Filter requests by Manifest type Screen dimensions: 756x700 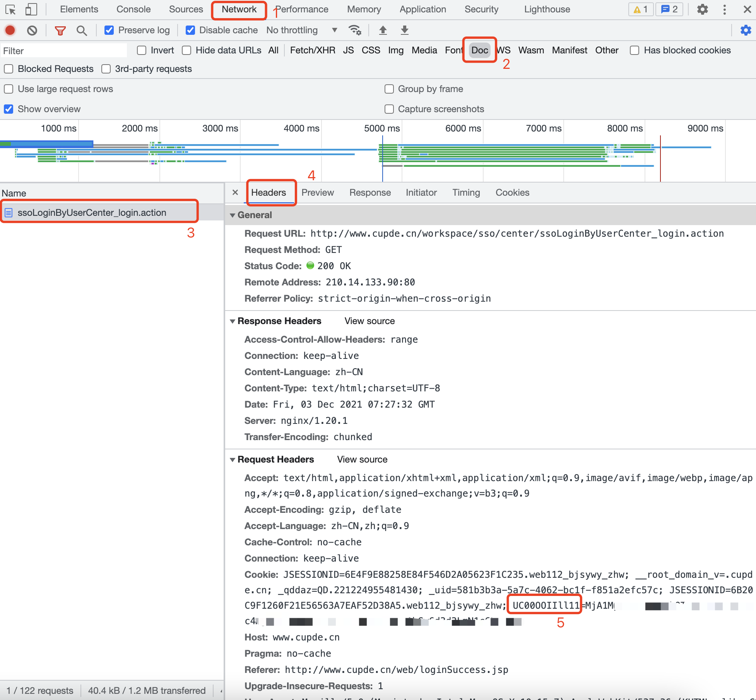point(570,50)
